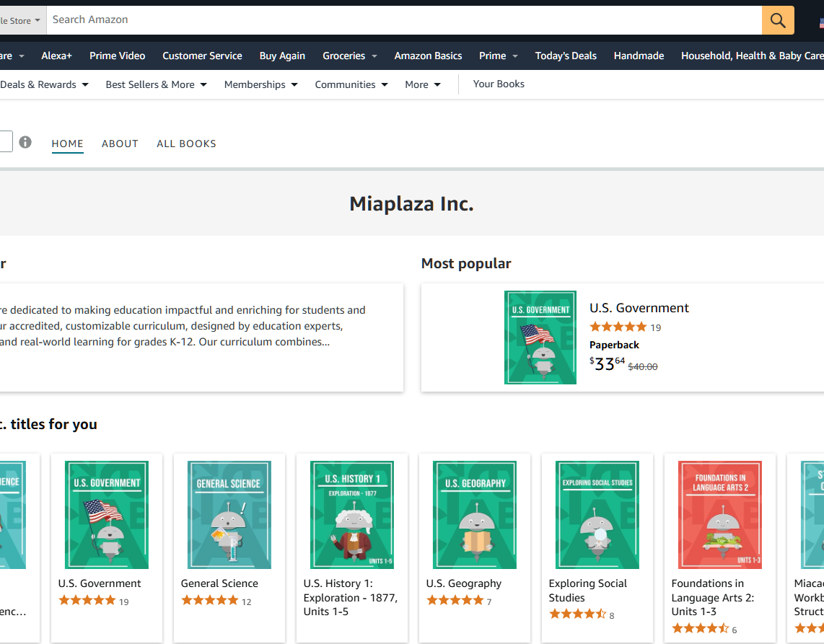
Task: Click the about text ending 'Our curriculum combines...'
Action: pyautogui.click(x=183, y=326)
